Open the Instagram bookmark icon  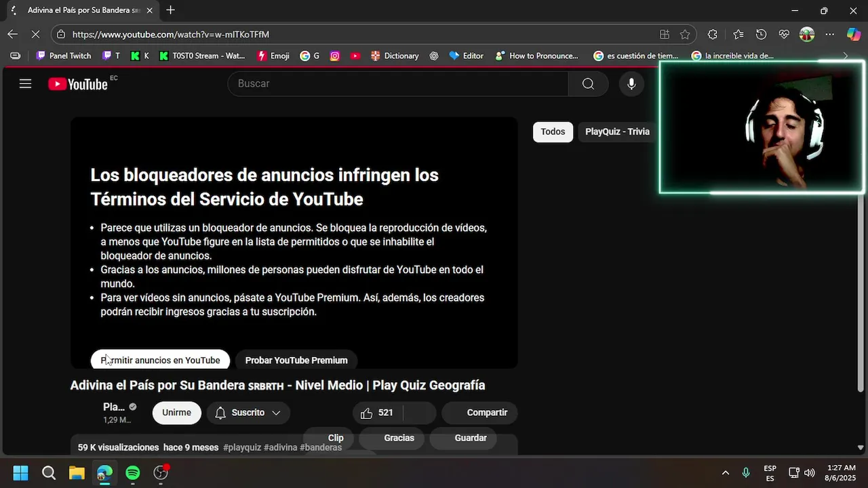point(334,56)
